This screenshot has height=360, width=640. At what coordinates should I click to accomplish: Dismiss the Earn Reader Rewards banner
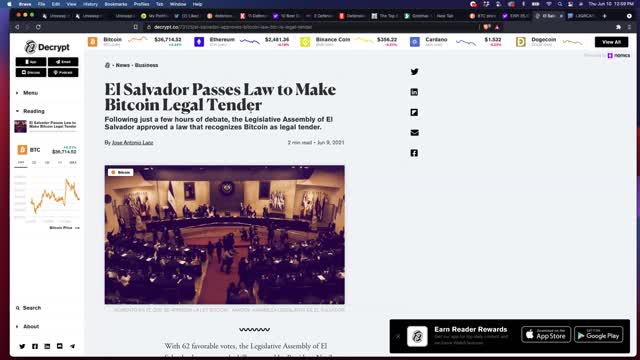point(398,336)
